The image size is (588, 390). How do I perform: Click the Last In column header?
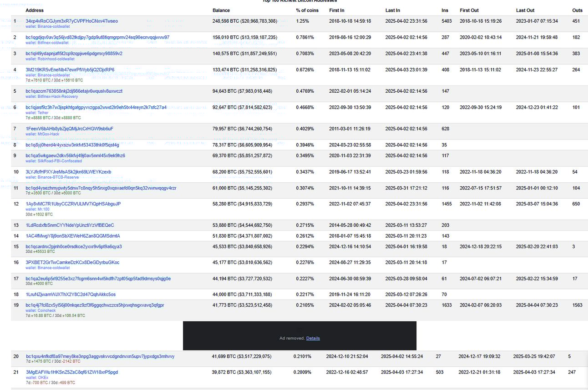[x=393, y=10]
